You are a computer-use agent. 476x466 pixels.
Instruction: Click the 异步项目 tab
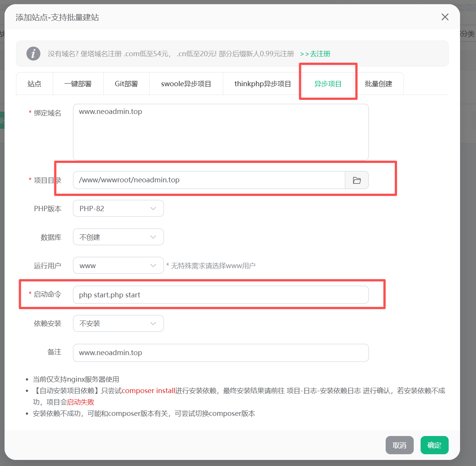click(x=328, y=84)
